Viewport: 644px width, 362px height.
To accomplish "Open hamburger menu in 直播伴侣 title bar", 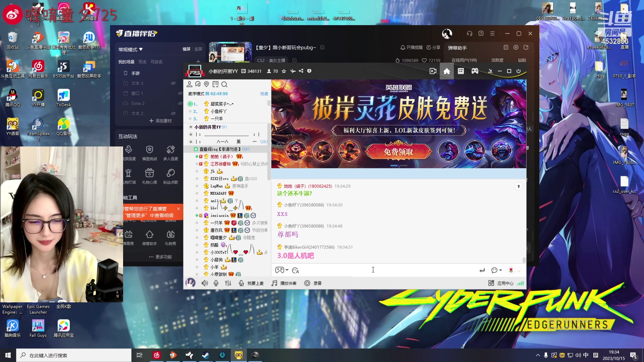I will 492,34.
